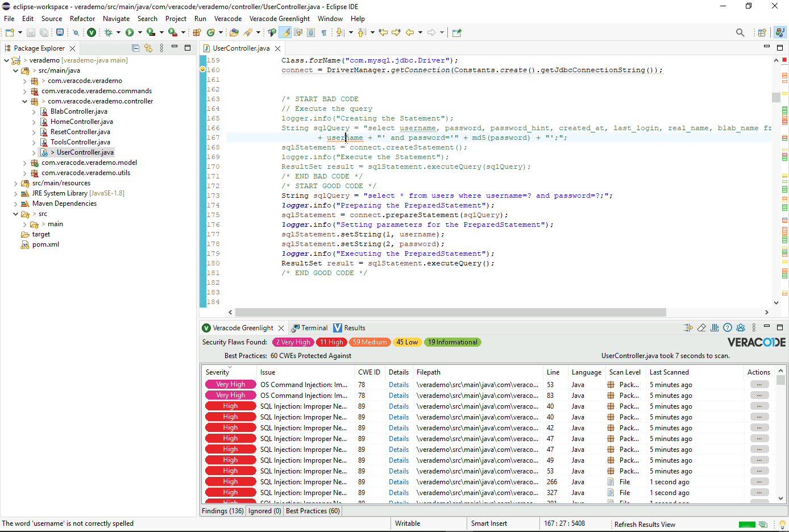
Task: Click the toolbar search magnifier icon
Action: (740, 32)
